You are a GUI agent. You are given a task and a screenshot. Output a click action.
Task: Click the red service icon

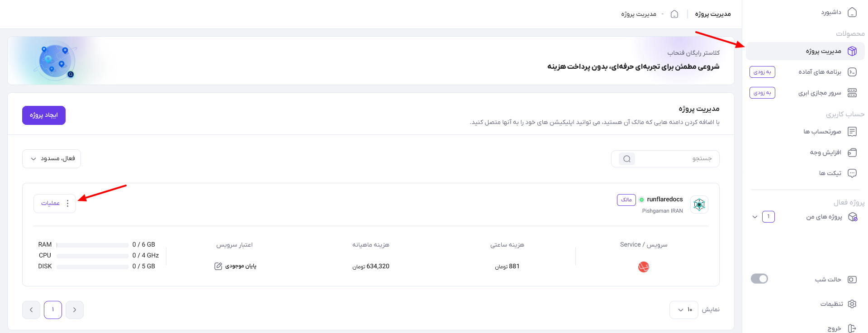[x=644, y=267]
